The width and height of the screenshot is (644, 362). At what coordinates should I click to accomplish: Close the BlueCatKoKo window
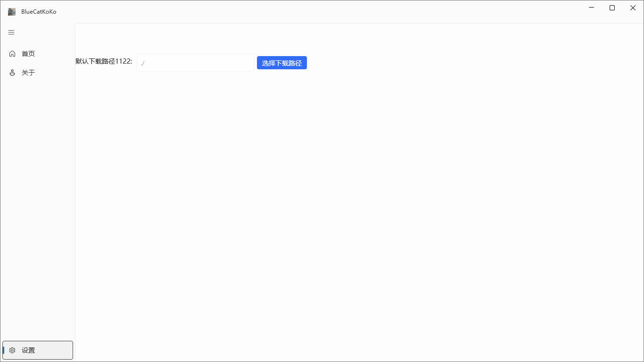(633, 8)
